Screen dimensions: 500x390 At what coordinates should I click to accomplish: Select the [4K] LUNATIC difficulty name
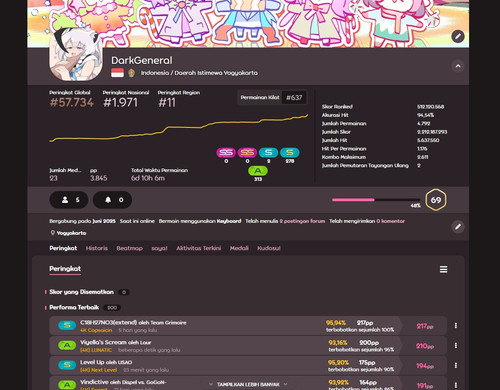pos(96,350)
